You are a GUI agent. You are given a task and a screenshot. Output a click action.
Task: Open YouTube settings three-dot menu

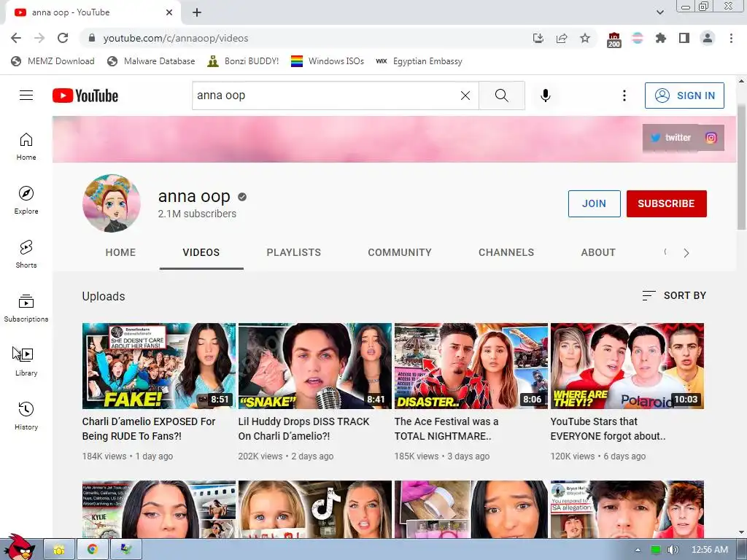pos(624,96)
